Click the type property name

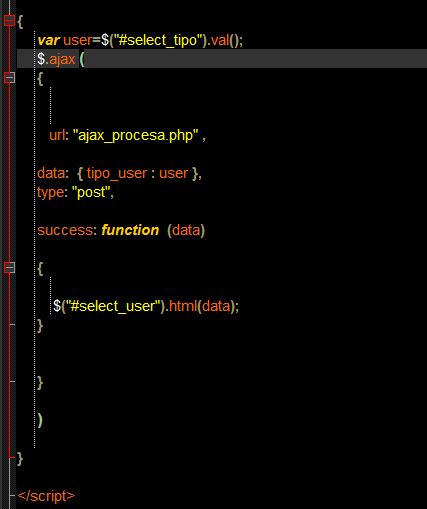[50, 192]
